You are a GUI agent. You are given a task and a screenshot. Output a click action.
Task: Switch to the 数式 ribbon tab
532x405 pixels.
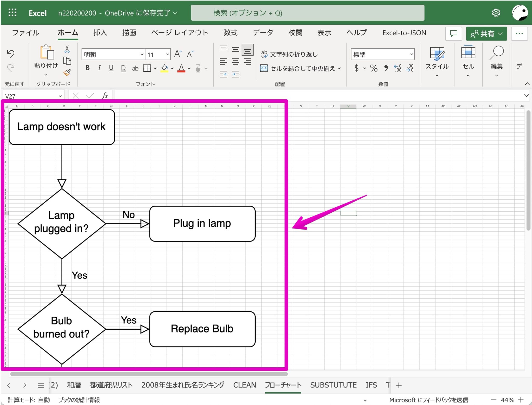pos(231,33)
